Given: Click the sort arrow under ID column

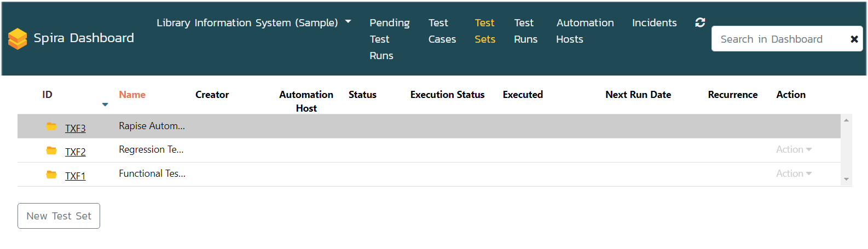Looking at the screenshot, I should pyautogui.click(x=105, y=105).
